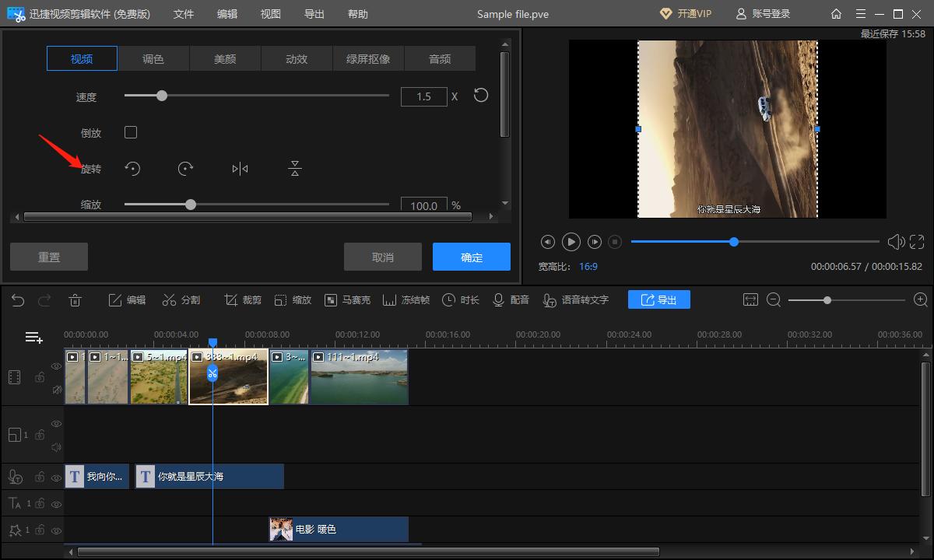Zoom in the timeline with the plus magnifier

(x=921, y=300)
